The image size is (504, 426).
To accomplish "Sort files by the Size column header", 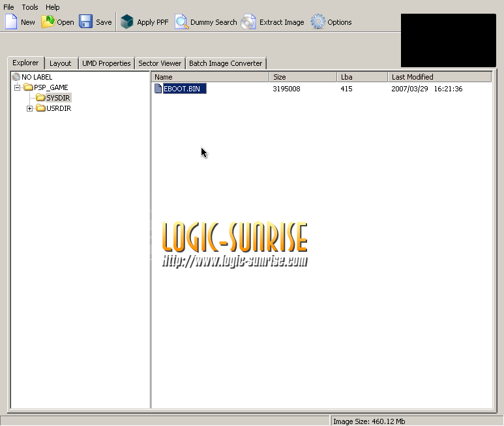I will [x=303, y=77].
